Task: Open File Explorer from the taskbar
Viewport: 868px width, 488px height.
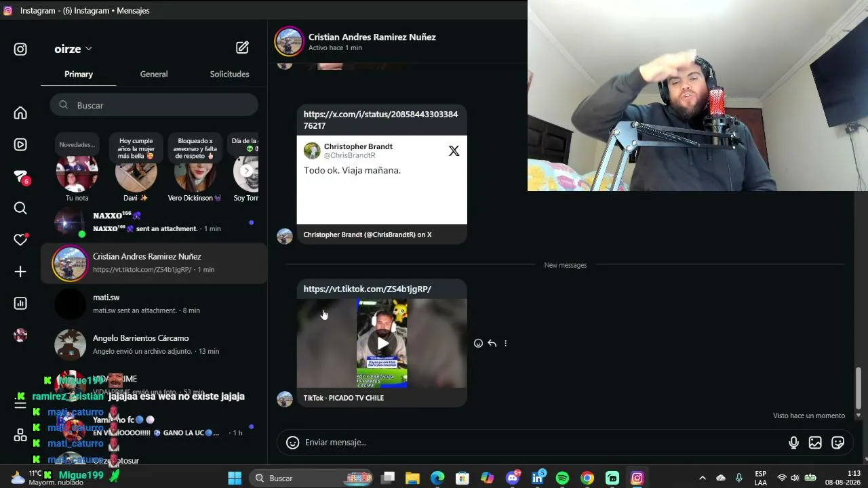Action: (412, 479)
